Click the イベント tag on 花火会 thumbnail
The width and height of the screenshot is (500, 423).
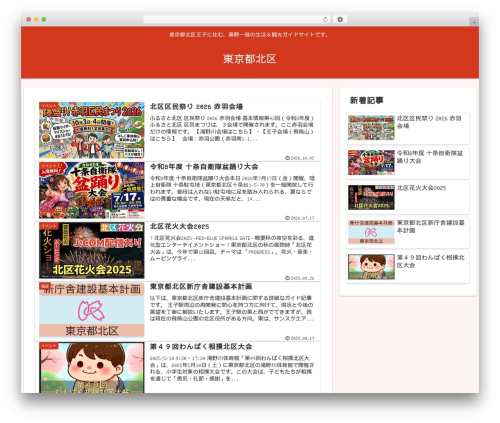(x=49, y=226)
